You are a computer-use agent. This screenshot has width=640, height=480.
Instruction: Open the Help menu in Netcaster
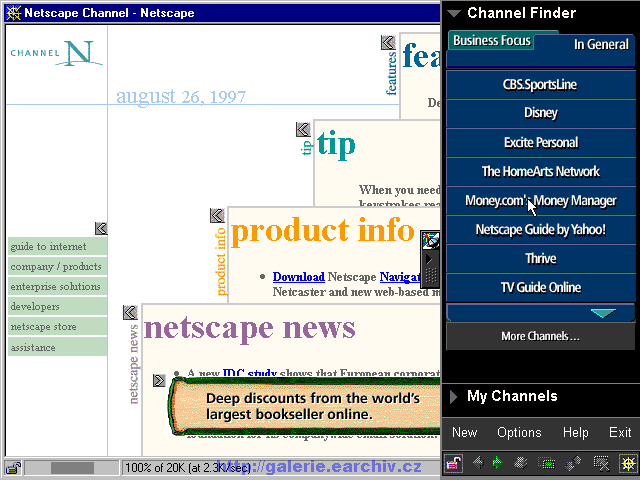(x=576, y=432)
